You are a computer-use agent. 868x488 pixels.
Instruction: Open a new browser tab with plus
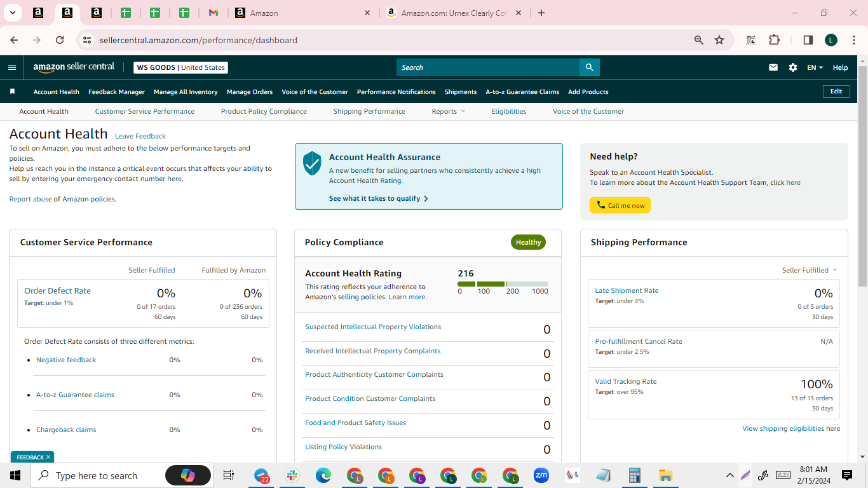541,13
